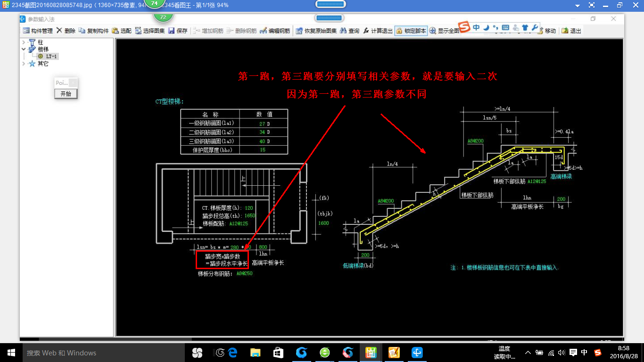The width and height of the screenshot is (644, 362).
Task: Open the Sogou IME logo on floating bar
Action: coord(465,27)
